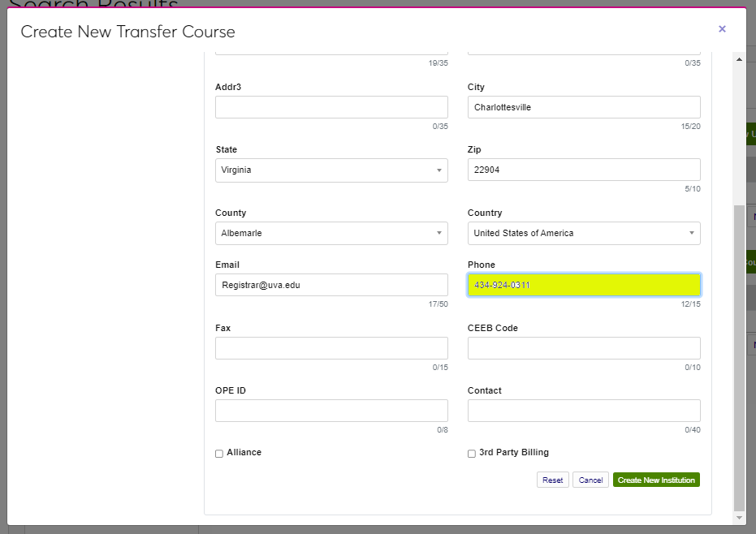Screen dimensions: 756x534
Task: Click the 17/50 Email character counter
Action: point(438,304)
